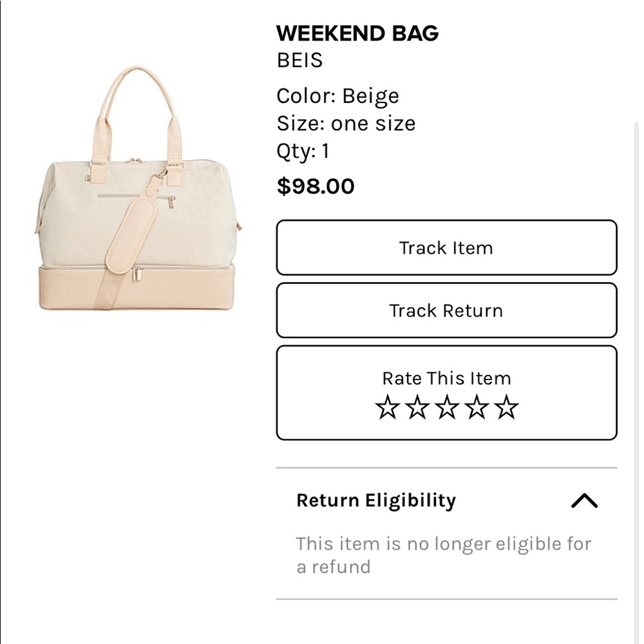Click the Return Eligibility heading

coord(376,500)
